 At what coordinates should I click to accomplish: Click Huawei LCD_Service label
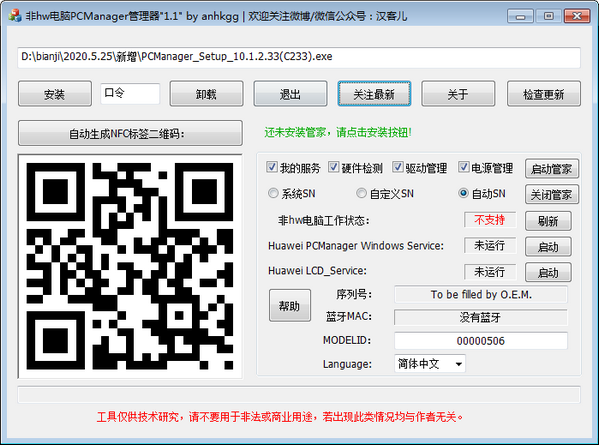[317, 271]
